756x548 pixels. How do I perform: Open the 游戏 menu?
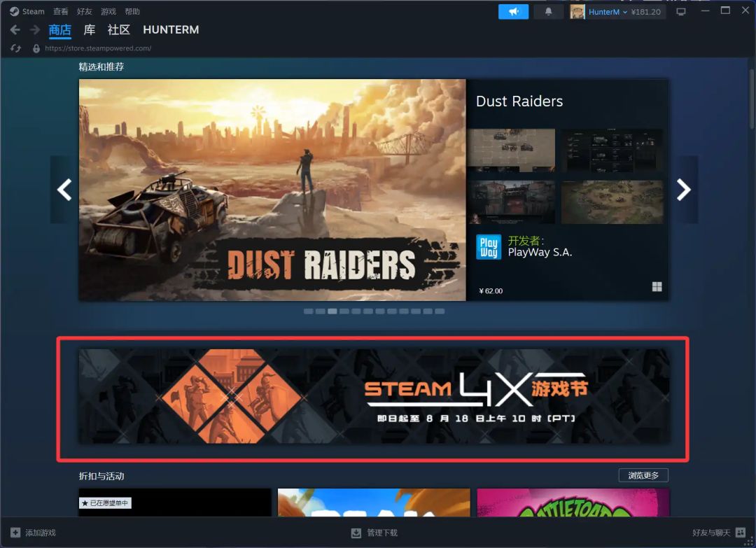(108, 12)
